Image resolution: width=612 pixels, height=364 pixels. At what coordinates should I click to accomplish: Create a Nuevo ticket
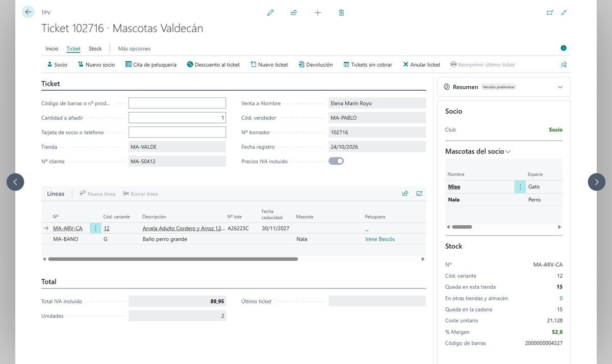[x=269, y=65]
